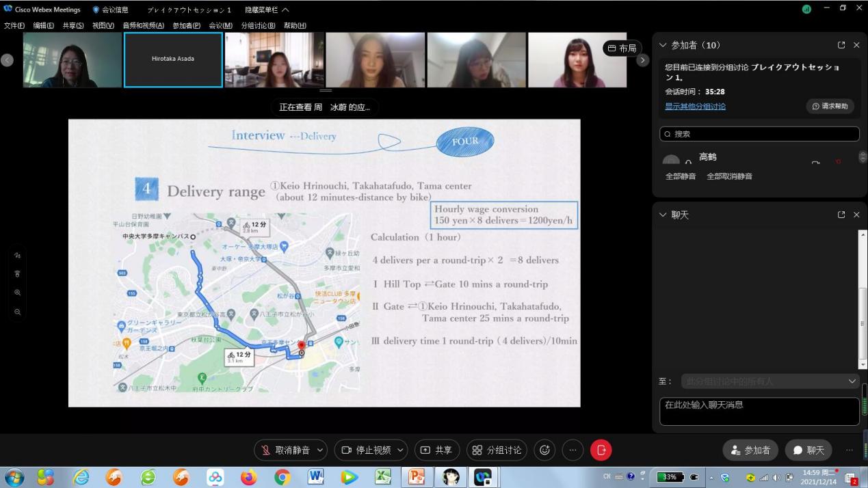The width and height of the screenshot is (868, 488).
Task: Collapse the participants panel header
Action: 662,45
